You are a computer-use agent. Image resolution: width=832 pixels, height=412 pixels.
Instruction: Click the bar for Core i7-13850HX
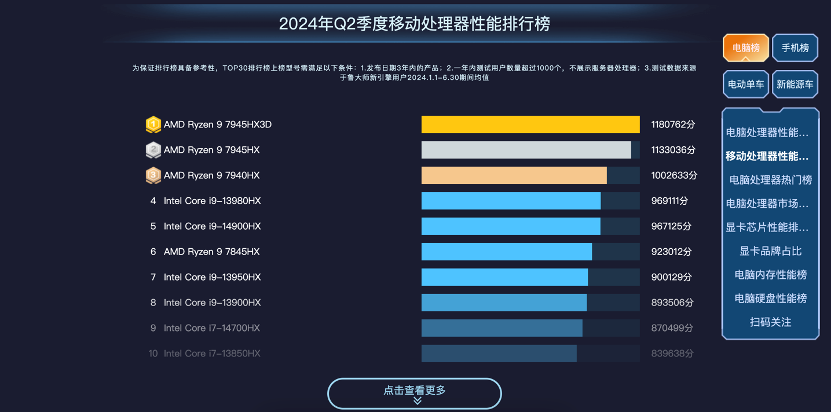pyautogui.click(x=499, y=354)
